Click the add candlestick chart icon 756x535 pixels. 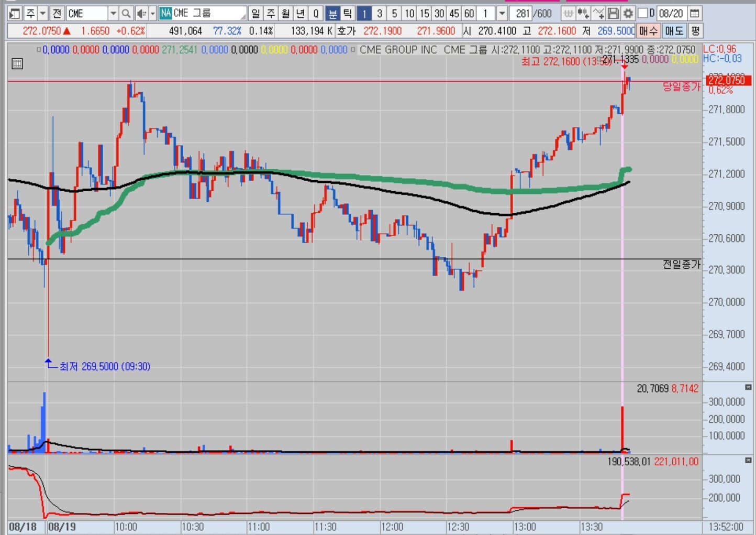point(583,14)
